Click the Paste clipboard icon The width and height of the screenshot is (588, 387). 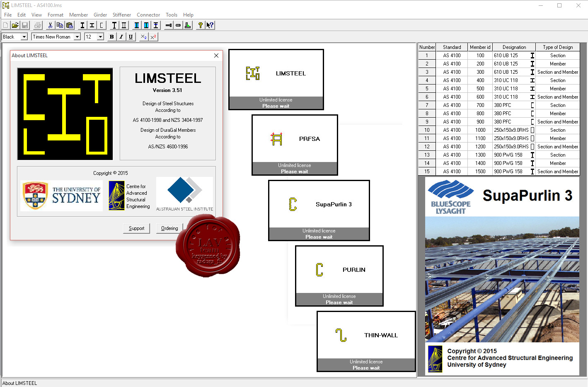click(x=69, y=25)
